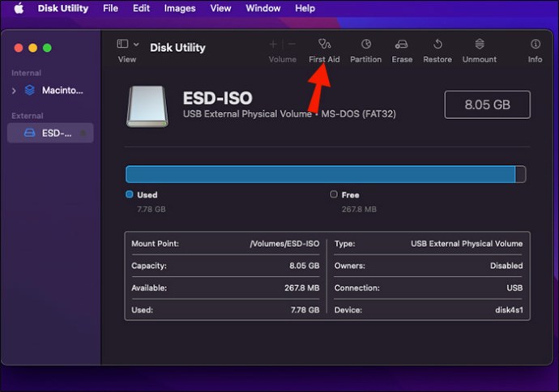Screen dimensions: 559x392
Task: Open the File menu
Action: click(110, 8)
